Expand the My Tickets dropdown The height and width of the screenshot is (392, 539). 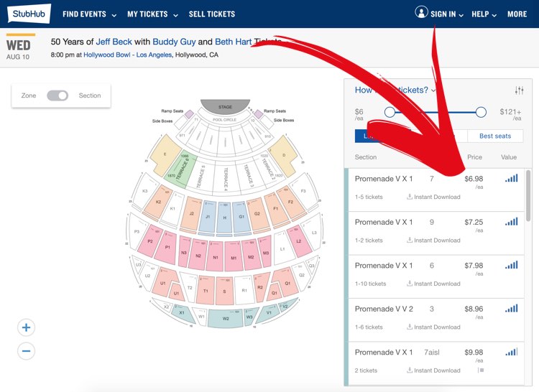(x=152, y=14)
